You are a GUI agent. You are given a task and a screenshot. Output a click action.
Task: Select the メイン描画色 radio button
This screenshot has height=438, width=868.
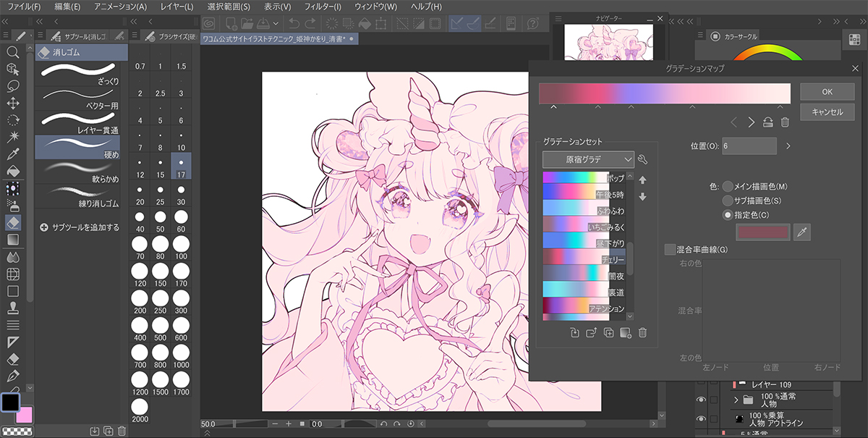[x=728, y=186]
